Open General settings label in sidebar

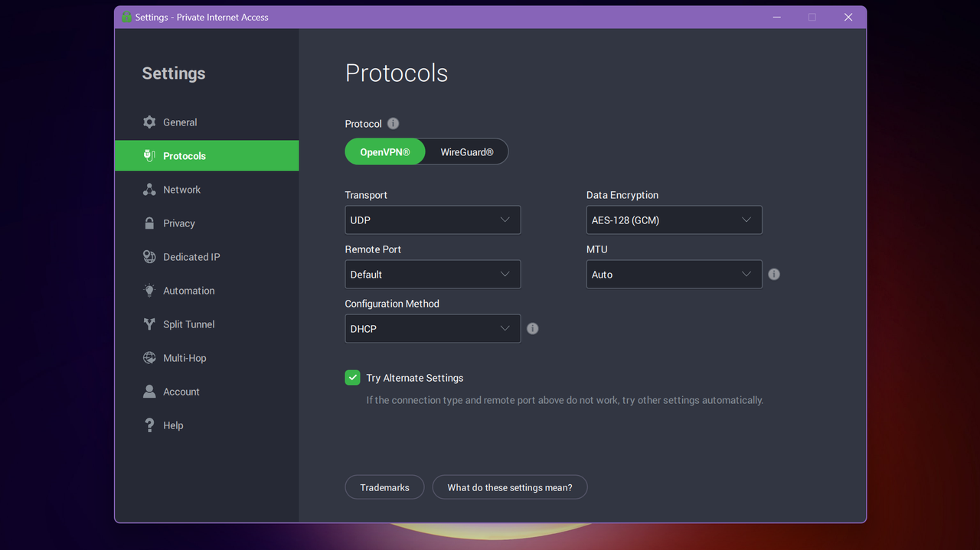[180, 122]
